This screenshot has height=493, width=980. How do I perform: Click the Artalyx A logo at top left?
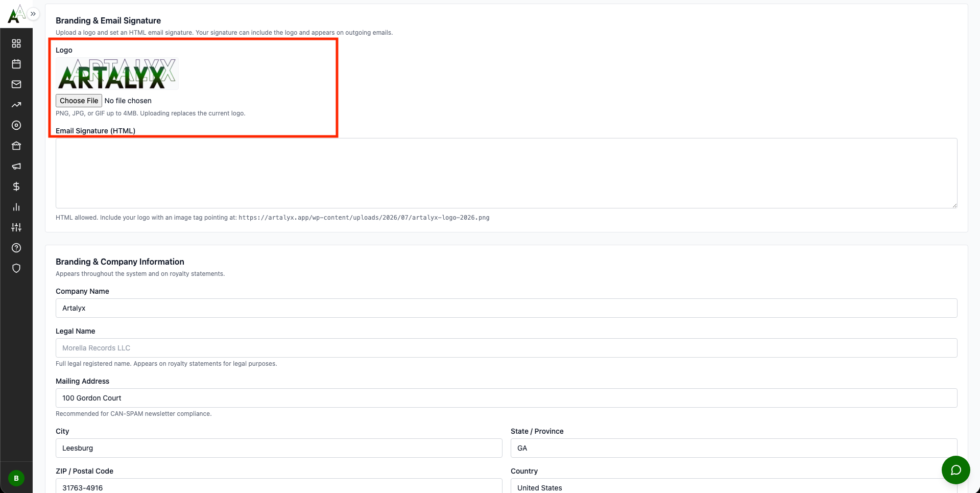point(16,14)
